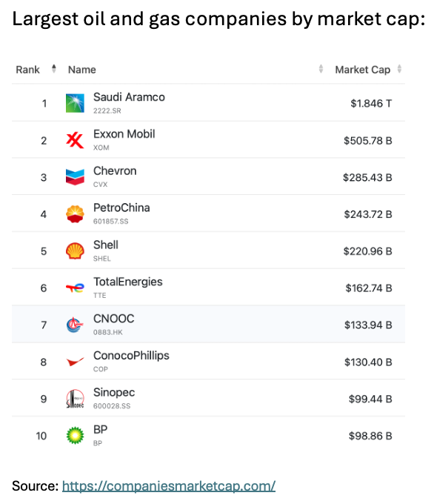Click the Name column header

point(82,70)
